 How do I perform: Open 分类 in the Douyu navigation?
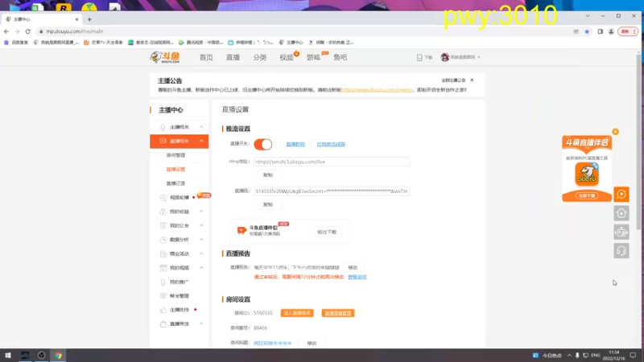259,57
